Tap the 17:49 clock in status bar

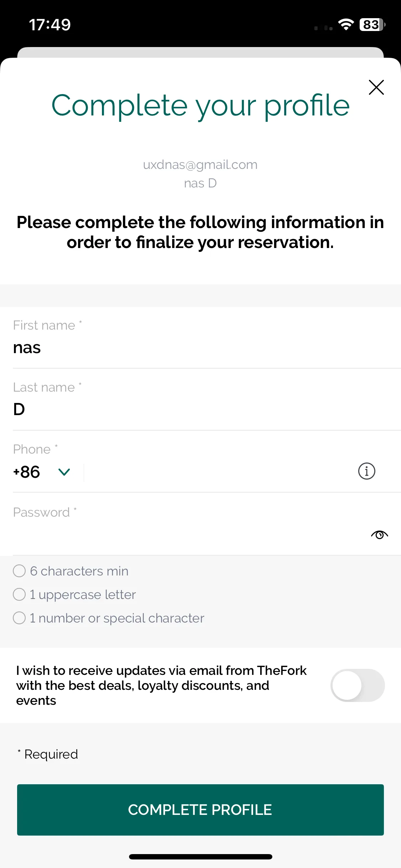coord(50,25)
